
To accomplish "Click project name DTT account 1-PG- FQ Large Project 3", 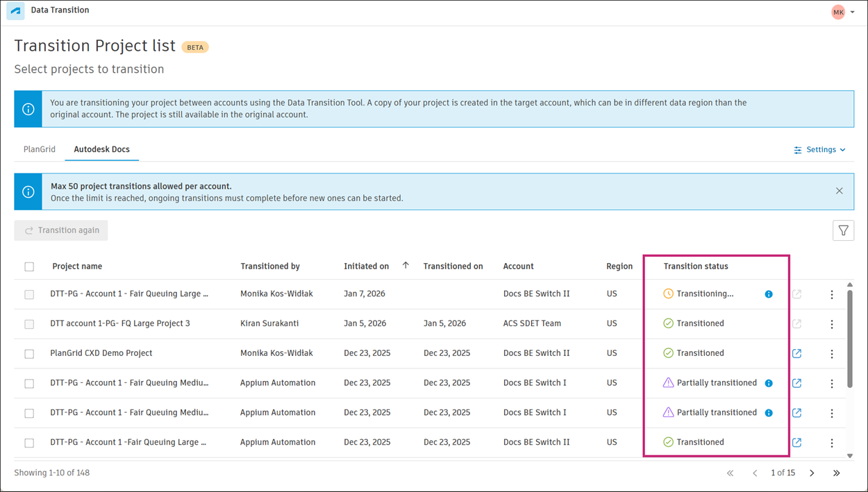I will coord(120,323).
